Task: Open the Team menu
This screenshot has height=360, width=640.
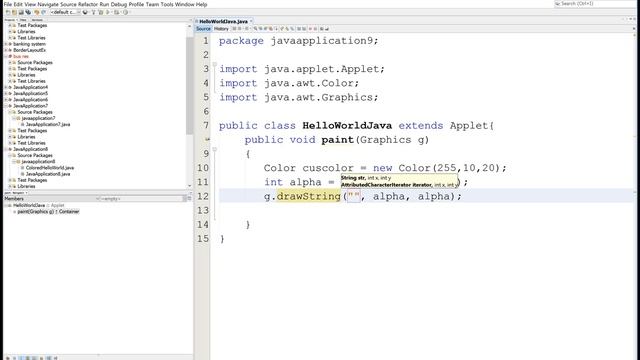Action: (152, 4)
